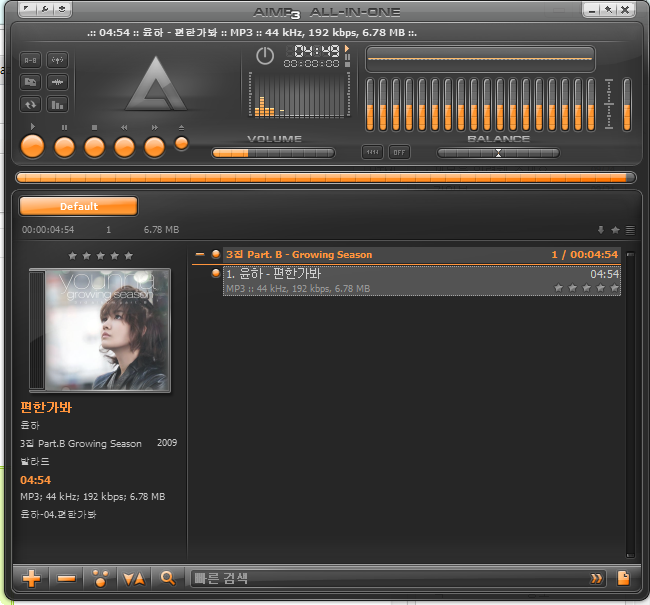The width and height of the screenshot is (650, 605).
Task: Click the orange dot beside group header
Action: click(216, 254)
